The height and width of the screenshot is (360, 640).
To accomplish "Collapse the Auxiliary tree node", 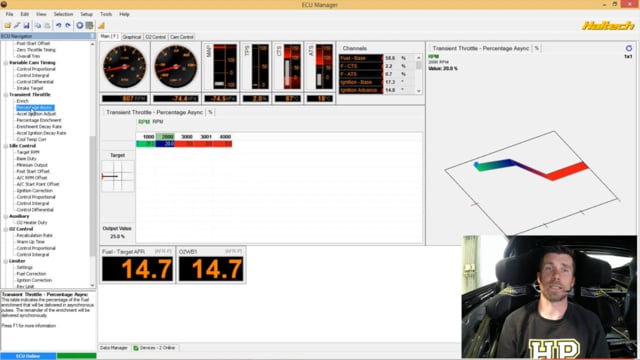I will [6, 216].
